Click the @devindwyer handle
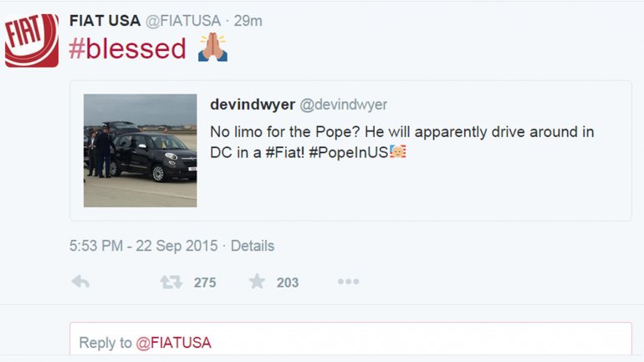 tap(344, 105)
